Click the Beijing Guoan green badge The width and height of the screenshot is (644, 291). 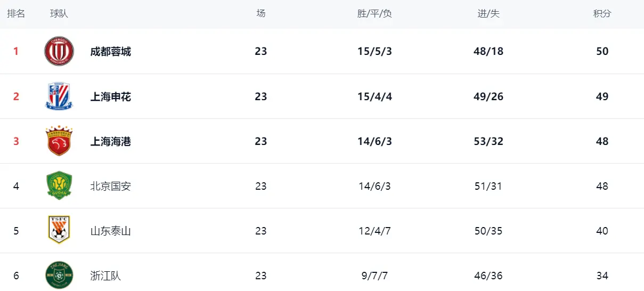coord(59,186)
